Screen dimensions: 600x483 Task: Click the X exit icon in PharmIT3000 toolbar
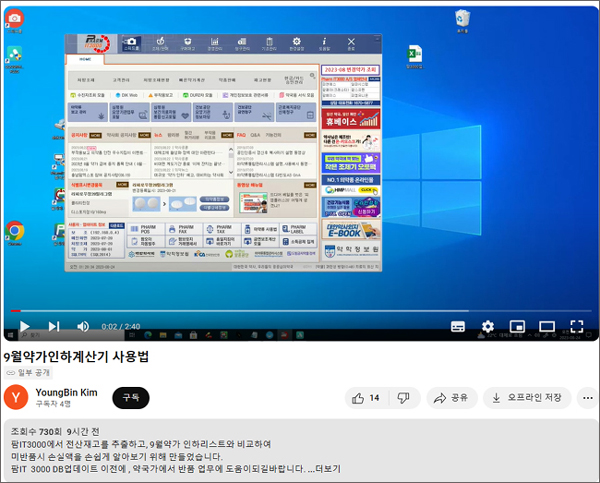pos(351,43)
